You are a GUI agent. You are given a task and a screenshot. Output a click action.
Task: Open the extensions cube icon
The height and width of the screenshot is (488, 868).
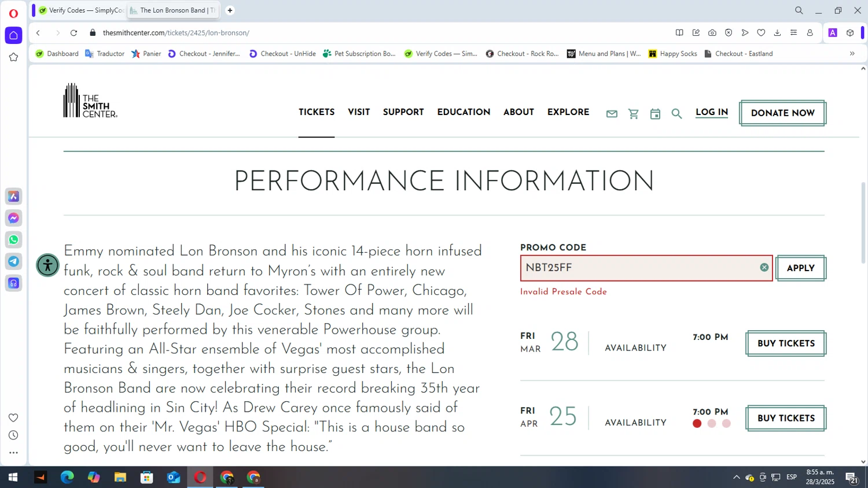click(x=850, y=33)
